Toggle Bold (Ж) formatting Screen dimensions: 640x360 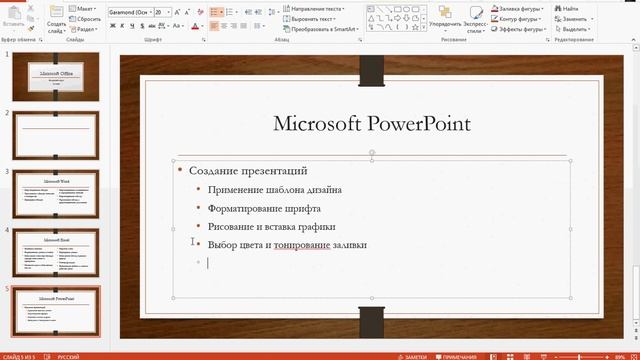[113, 26]
